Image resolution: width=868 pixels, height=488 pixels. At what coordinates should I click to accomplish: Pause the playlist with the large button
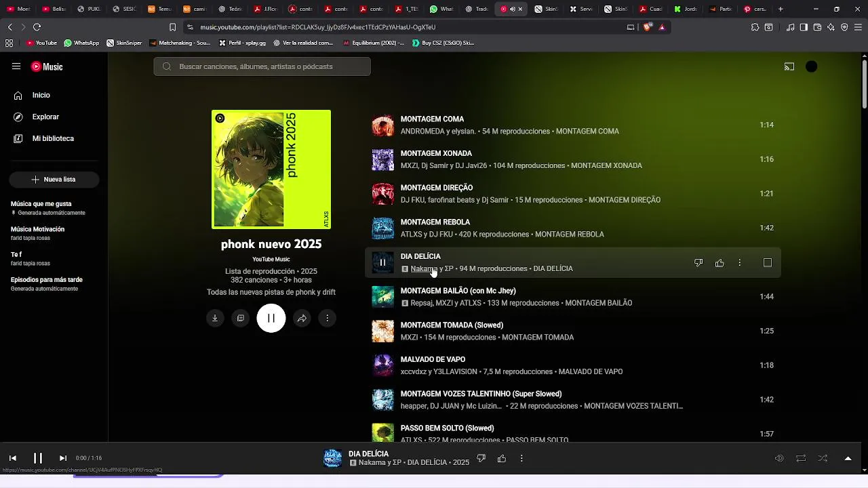(x=271, y=318)
